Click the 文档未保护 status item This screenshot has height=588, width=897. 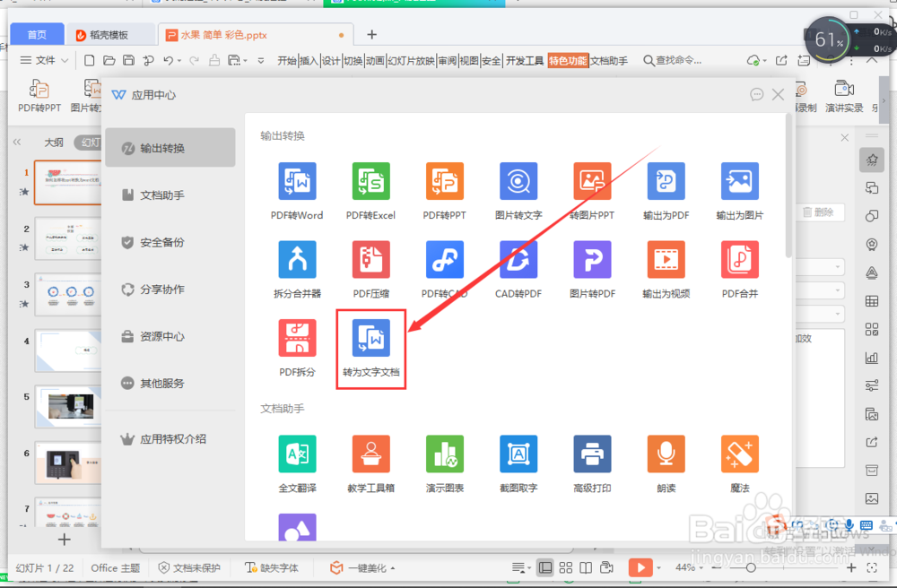pos(189,567)
